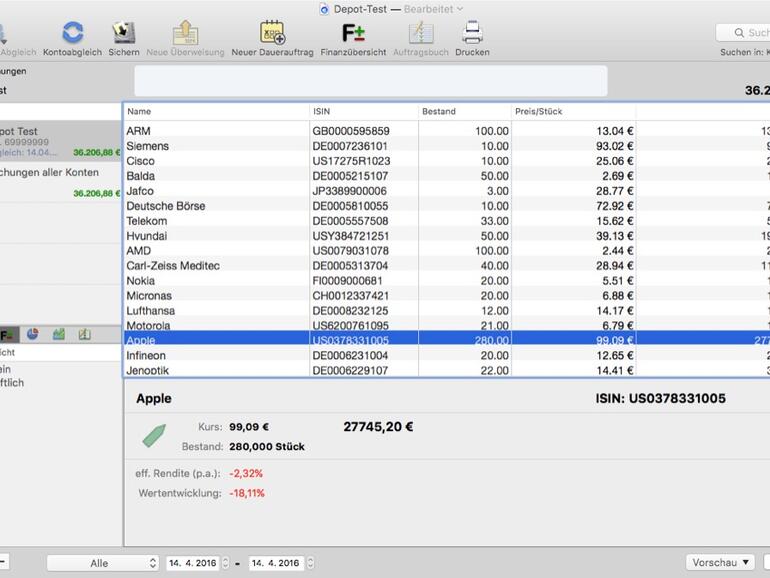
Task: Open the Auftragsbuch toolbar icon
Action: (420, 33)
